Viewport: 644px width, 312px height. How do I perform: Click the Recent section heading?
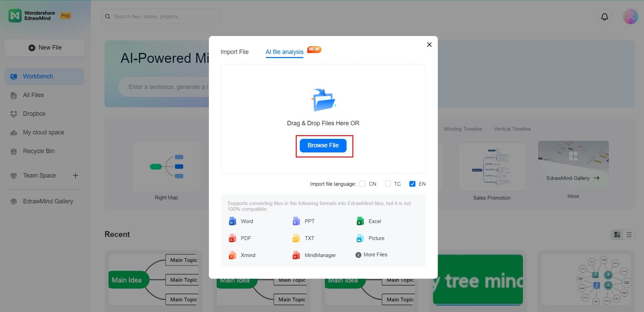[117, 235]
